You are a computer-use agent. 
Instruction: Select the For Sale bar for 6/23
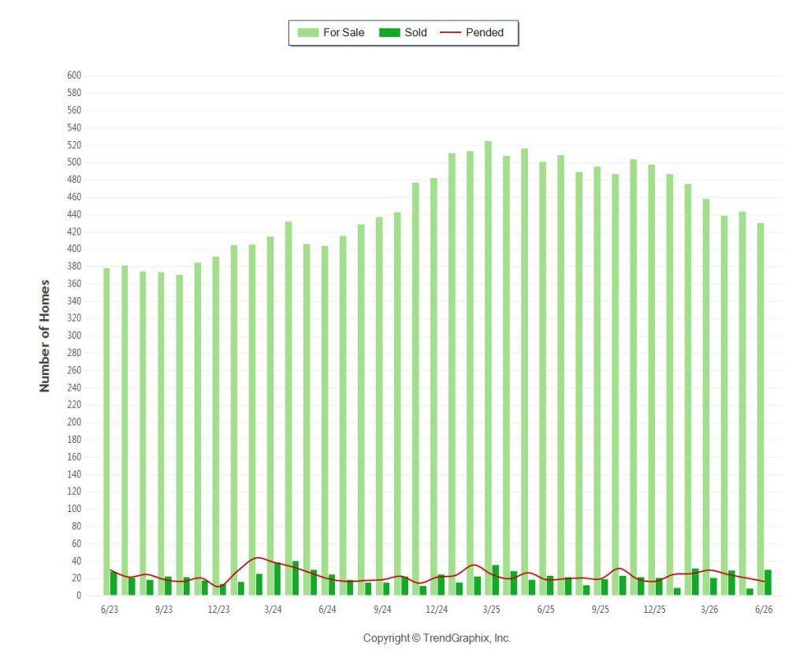tap(106, 432)
